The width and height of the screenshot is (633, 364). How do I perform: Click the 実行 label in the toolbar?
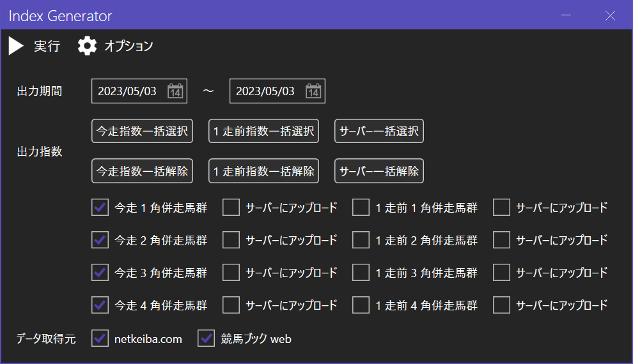tap(47, 46)
